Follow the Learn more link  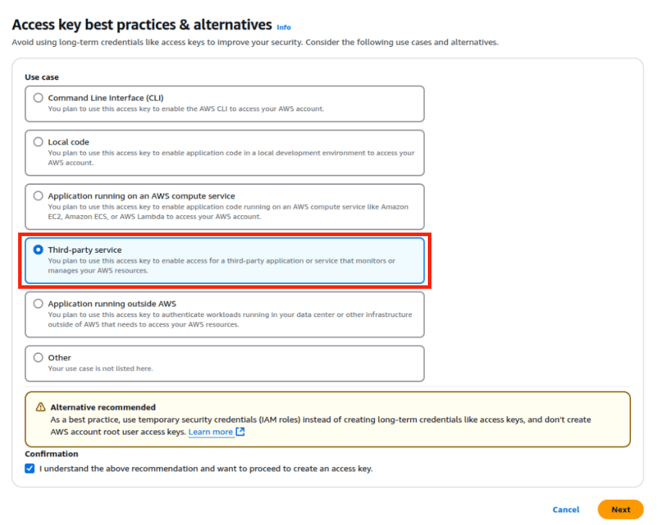(210, 432)
